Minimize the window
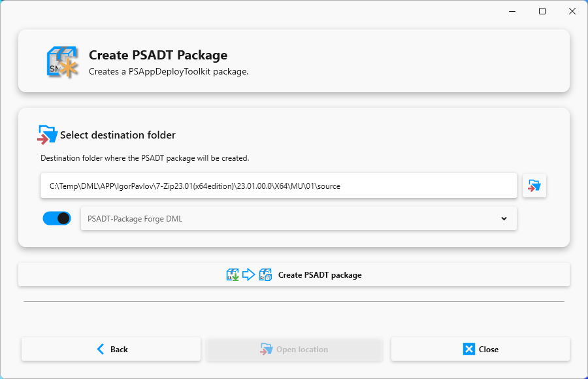 512,11
